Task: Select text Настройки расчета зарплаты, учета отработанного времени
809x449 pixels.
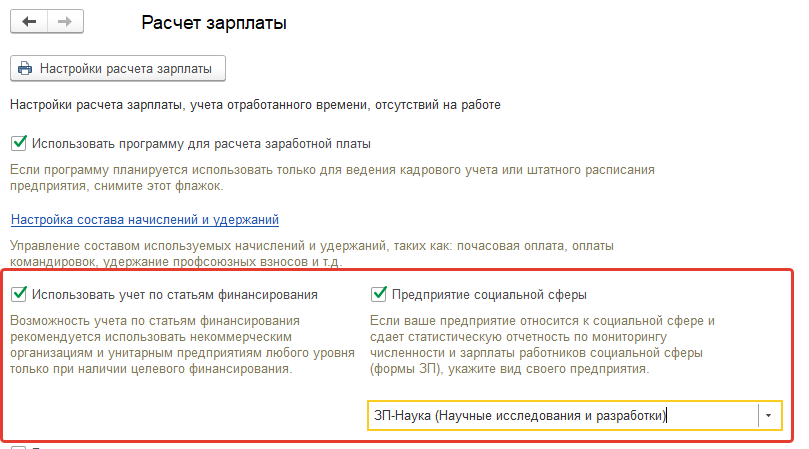Action: (x=189, y=105)
